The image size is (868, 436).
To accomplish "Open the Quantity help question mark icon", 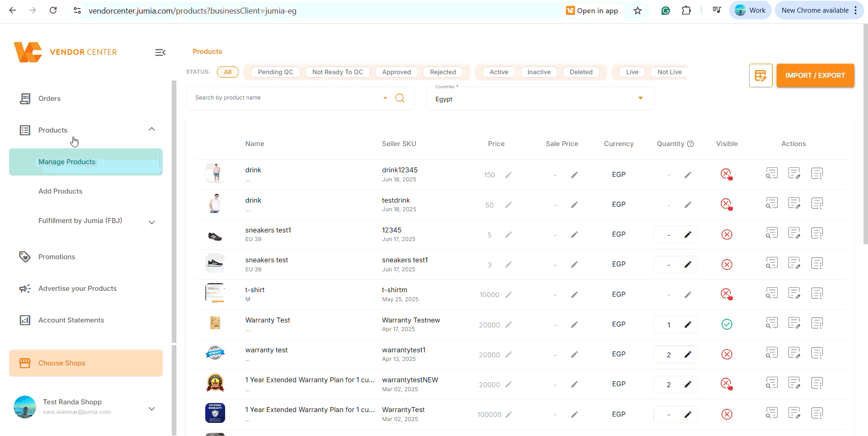I will tap(690, 144).
